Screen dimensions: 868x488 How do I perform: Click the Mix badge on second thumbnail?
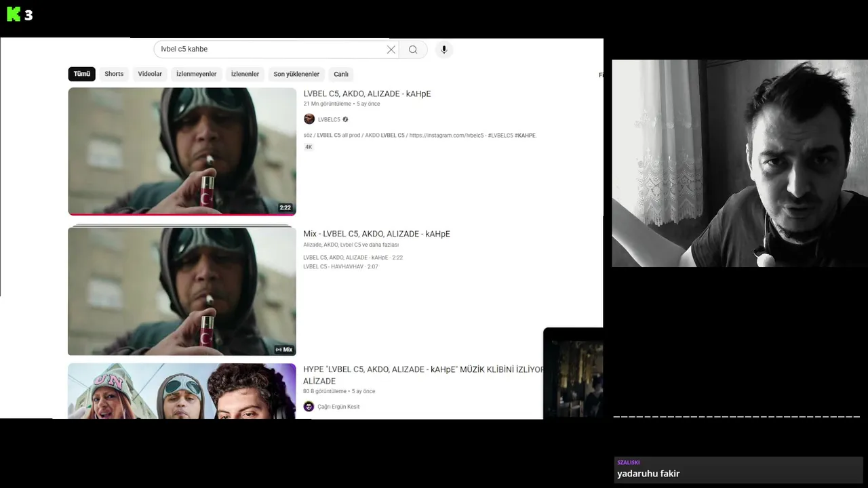(284, 350)
